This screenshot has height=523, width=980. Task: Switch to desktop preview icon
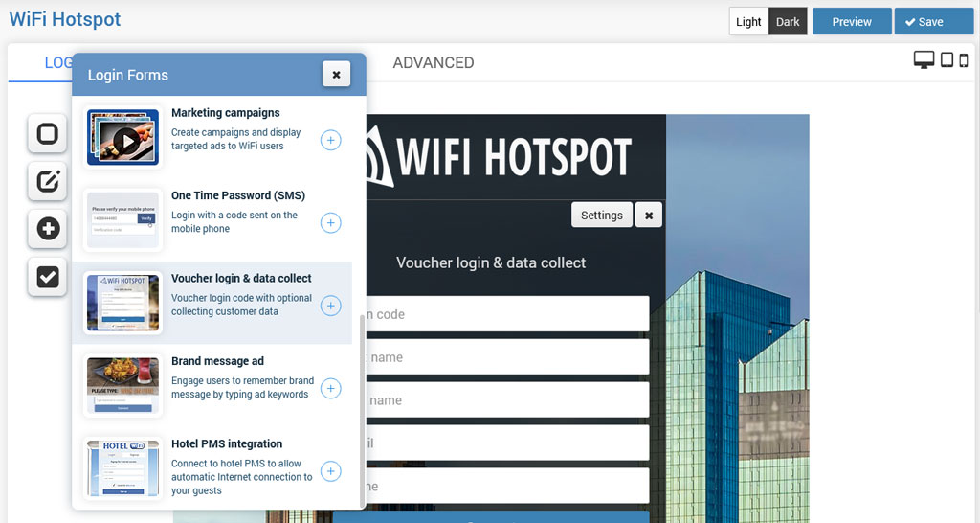pos(924,60)
